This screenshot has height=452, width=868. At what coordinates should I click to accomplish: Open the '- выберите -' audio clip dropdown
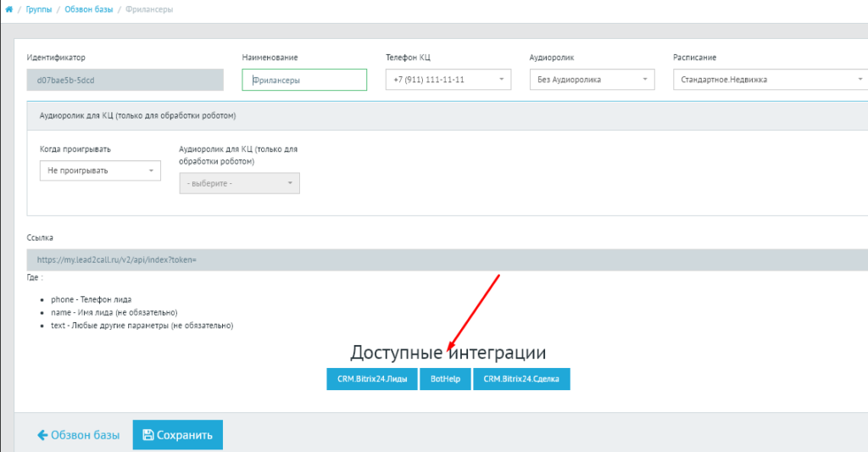[x=239, y=183]
